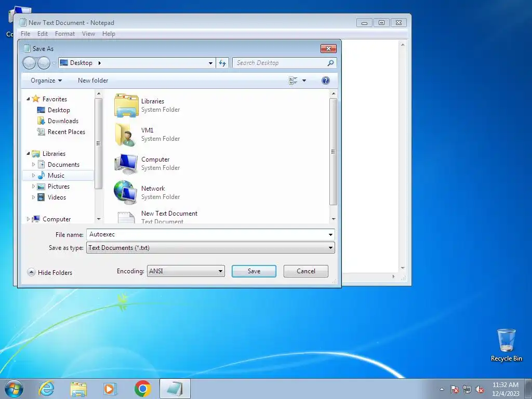Click the Back navigation arrow button
Viewport: 532px width, 399px height.
pos(29,63)
